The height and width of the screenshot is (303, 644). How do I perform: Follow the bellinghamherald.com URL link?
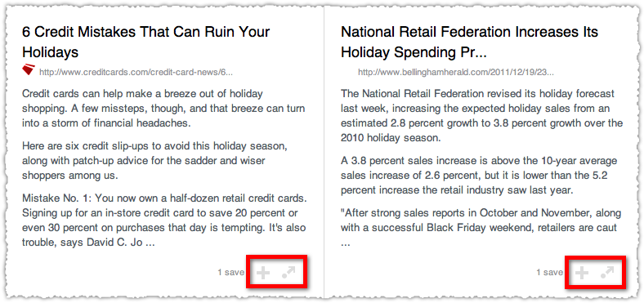456,72
